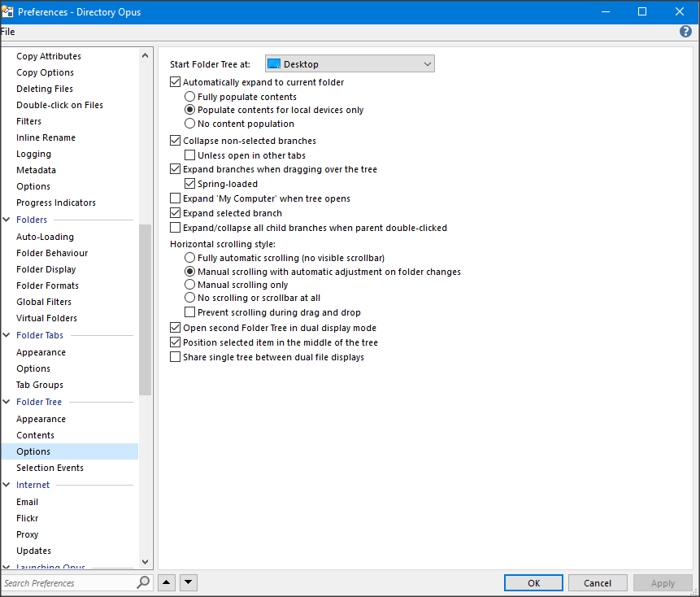
Task: Open Contents under Folder Tree
Action: coord(35,435)
